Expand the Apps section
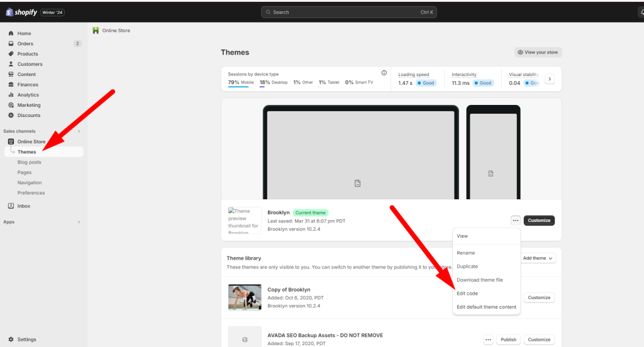The width and height of the screenshot is (644, 347). click(79, 222)
